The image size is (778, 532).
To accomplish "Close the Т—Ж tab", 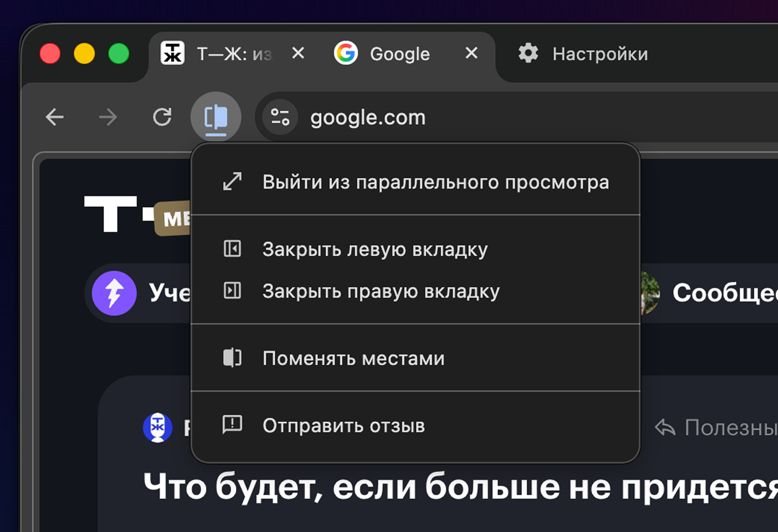I will [298, 53].
